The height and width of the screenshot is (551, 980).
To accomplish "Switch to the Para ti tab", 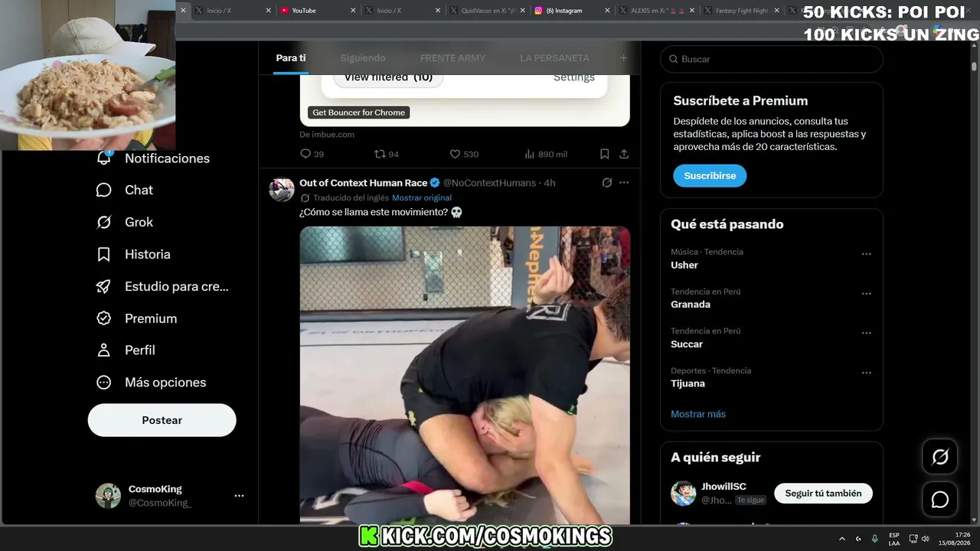I will click(291, 58).
